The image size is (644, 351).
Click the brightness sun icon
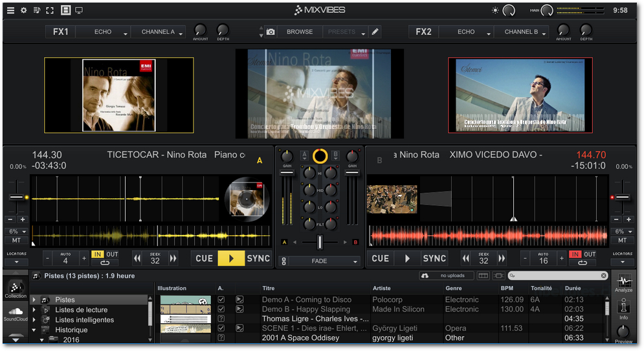[x=495, y=10]
